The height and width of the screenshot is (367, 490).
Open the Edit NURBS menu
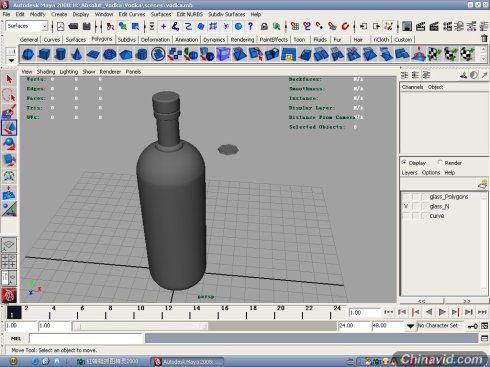point(190,14)
